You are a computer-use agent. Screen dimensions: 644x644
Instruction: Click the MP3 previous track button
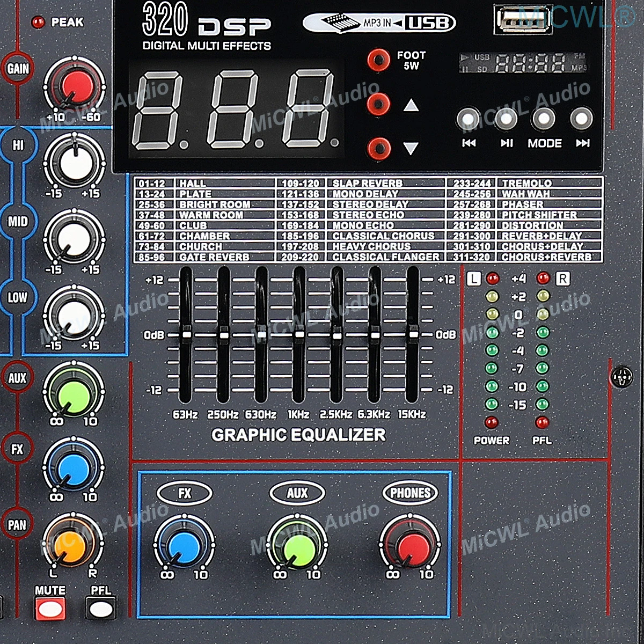tap(469, 119)
